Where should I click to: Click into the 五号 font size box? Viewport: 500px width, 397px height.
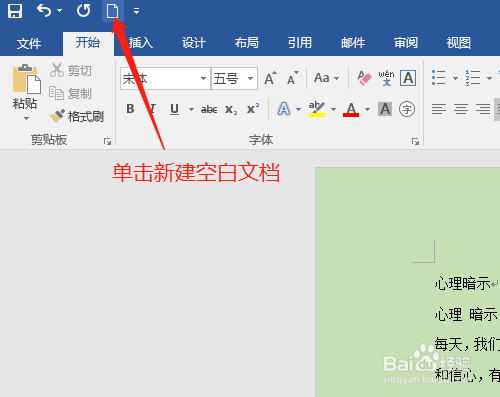[x=229, y=79]
